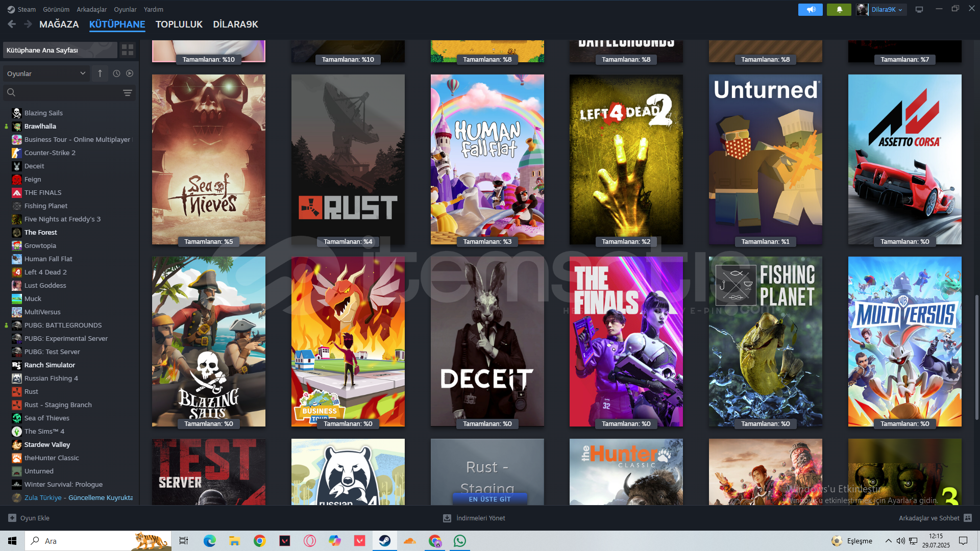Open the Yardım menu
Screen dimensions: 980x551
coord(154,9)
